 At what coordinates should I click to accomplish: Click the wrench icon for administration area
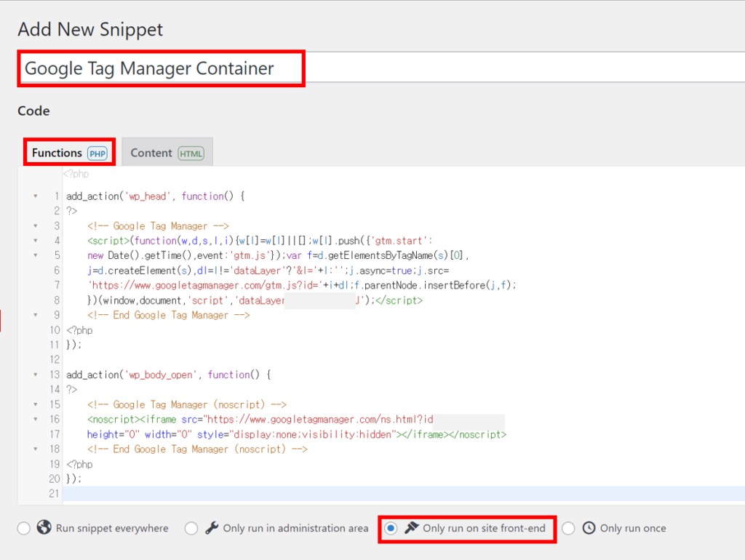pos(212,528)
